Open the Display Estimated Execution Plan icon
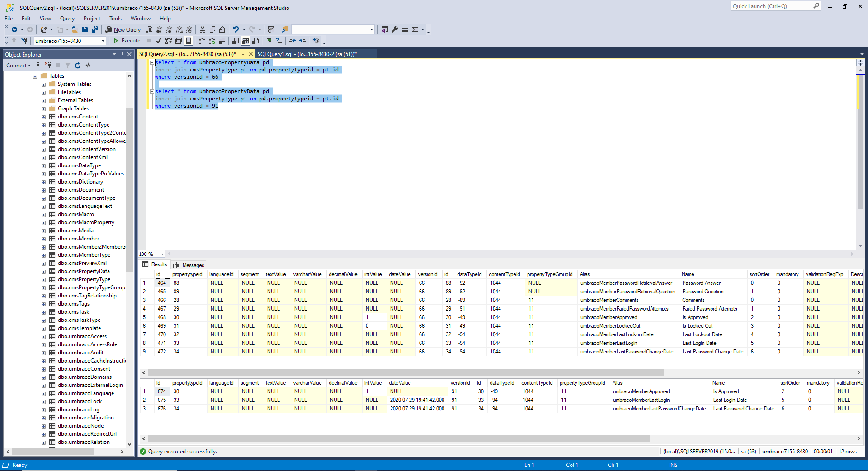868x471 pixels. point(169,41)
